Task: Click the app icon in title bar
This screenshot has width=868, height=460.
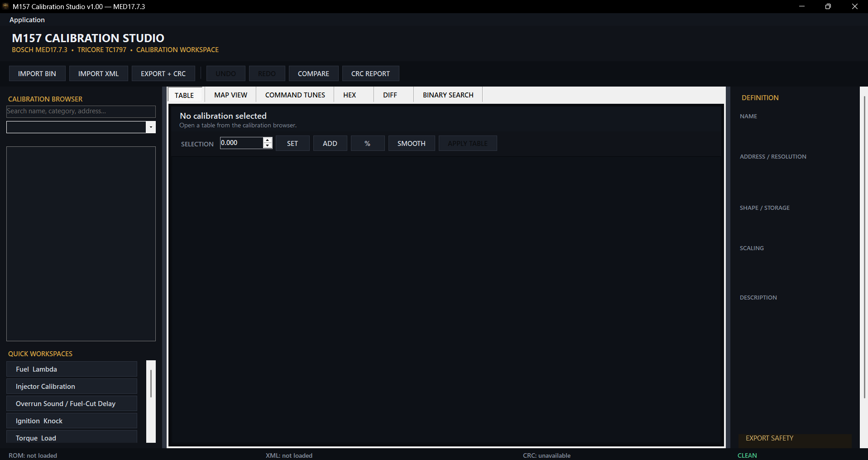Action: 6,6
